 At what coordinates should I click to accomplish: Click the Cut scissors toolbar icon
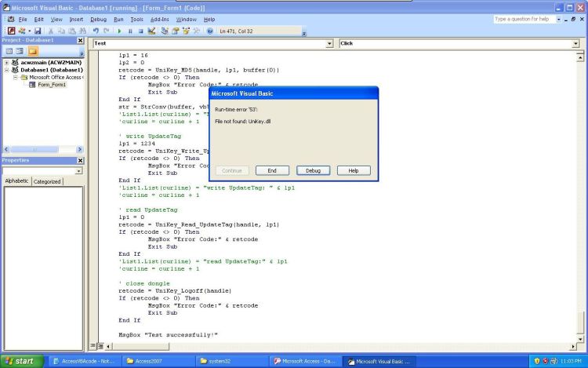pos(51,31)
